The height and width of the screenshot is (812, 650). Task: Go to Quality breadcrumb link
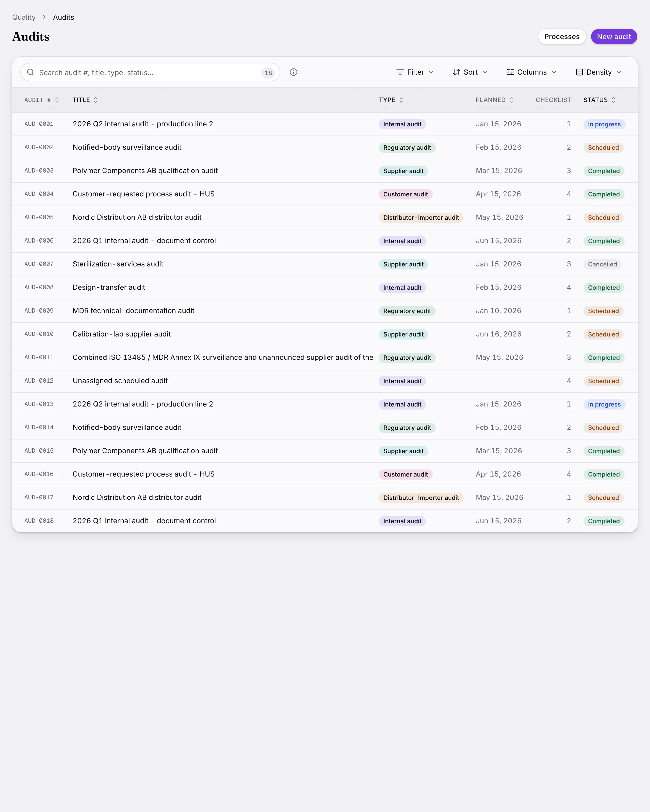(x=24, y=17)
